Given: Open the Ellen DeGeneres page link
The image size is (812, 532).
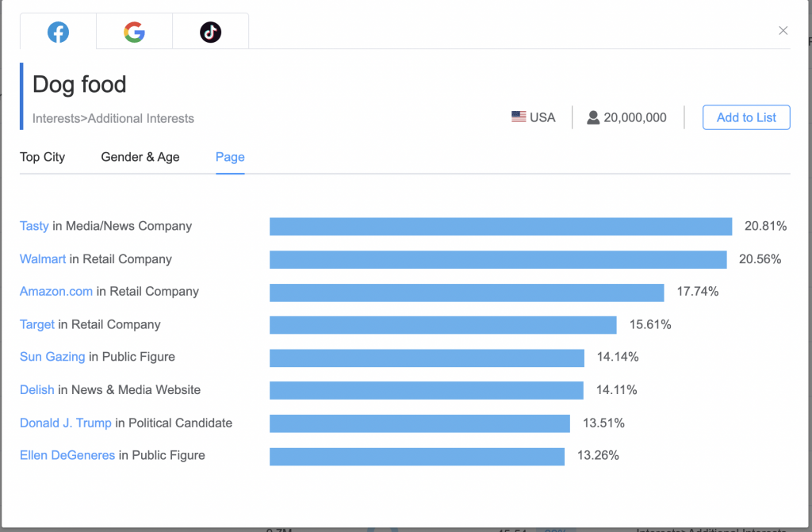Looking at the screenshot, I should tap(67, 455).
